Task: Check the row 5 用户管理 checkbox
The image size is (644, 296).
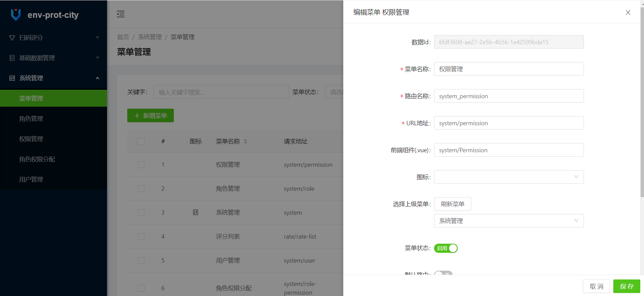Action: [141, 261]
